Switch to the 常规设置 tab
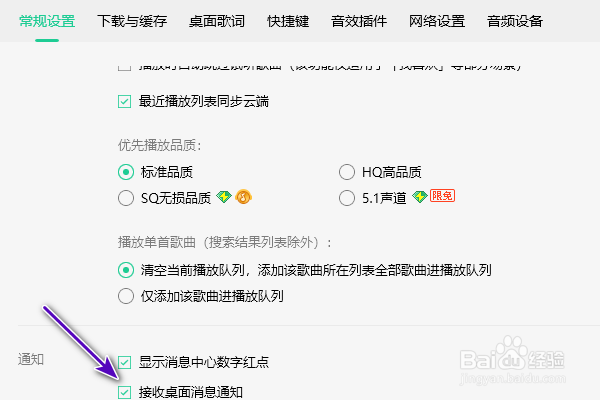Screen dimensions: 600x400 click(47, 21)
